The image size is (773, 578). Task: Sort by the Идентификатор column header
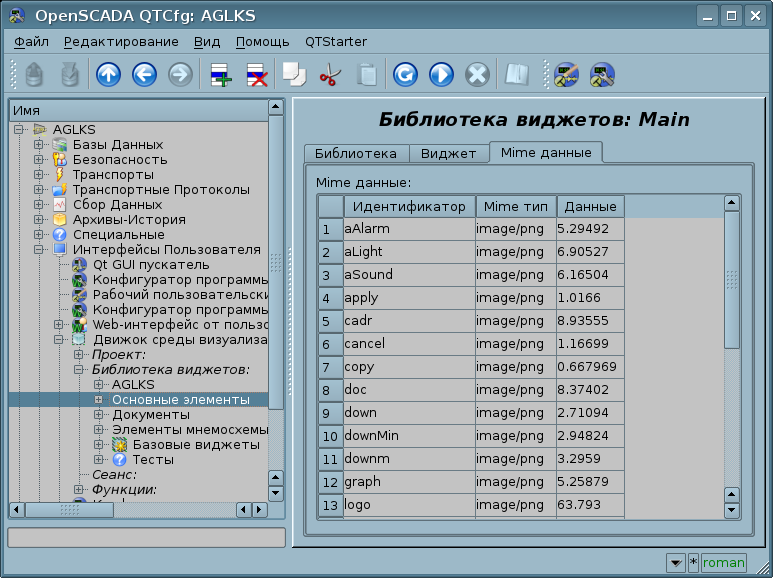pyautogui.click(x=409, y=206)
